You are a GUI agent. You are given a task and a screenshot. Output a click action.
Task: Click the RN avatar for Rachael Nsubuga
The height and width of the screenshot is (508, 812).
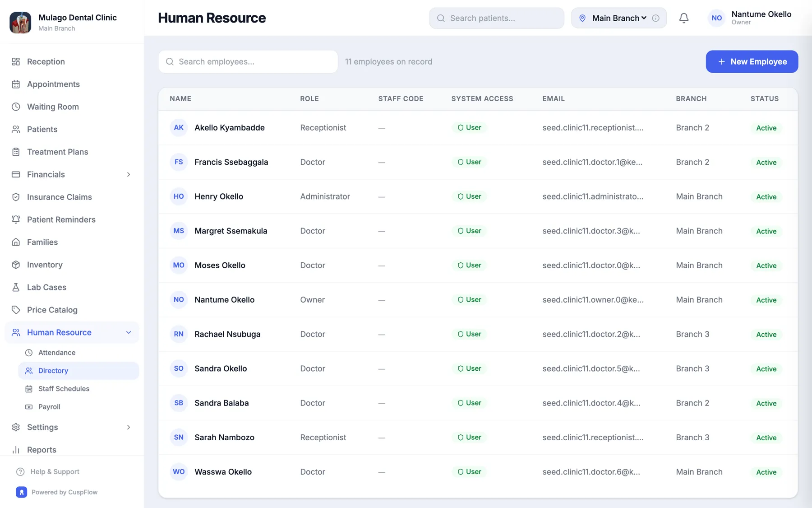click(x=179, y=334)
